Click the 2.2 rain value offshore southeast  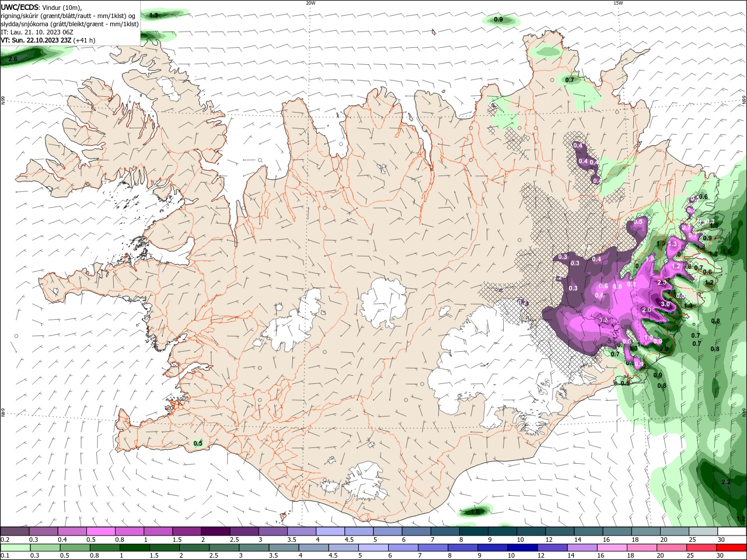(726, 482)
